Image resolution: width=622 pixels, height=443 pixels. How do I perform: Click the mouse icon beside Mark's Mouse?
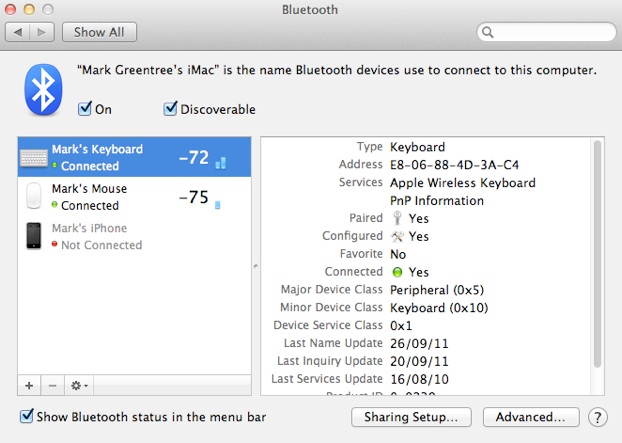(33, 196)
